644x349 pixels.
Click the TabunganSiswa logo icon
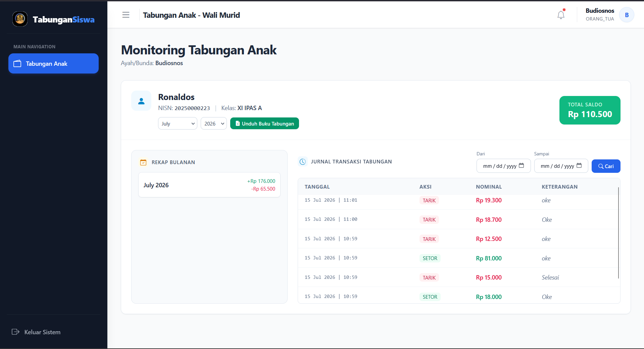coord(20,19)
